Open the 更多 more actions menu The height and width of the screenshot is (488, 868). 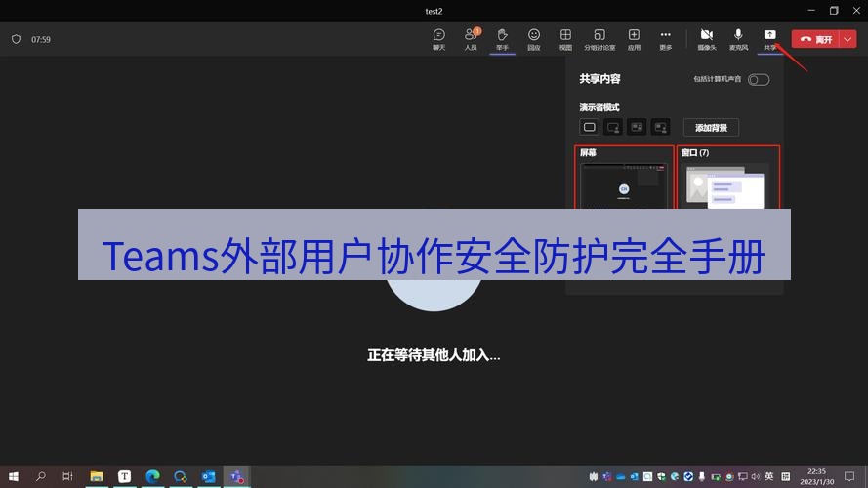click(x=665, y=39)
